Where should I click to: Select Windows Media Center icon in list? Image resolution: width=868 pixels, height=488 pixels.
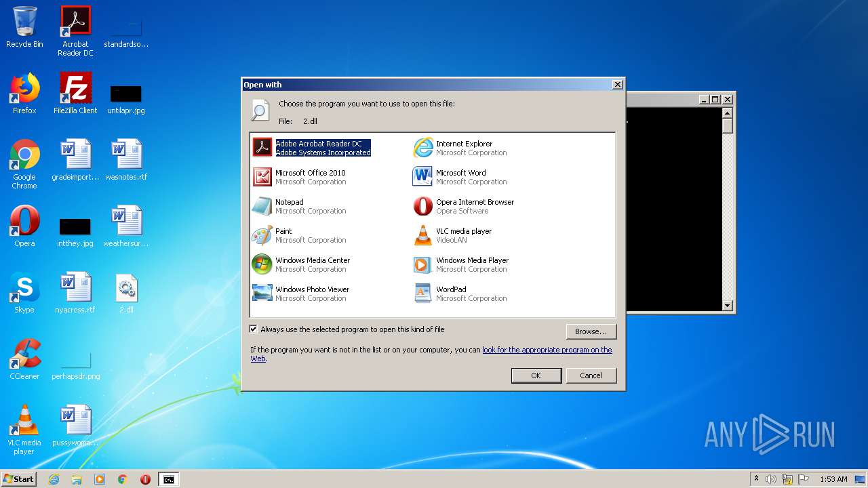tap(262, 264)
